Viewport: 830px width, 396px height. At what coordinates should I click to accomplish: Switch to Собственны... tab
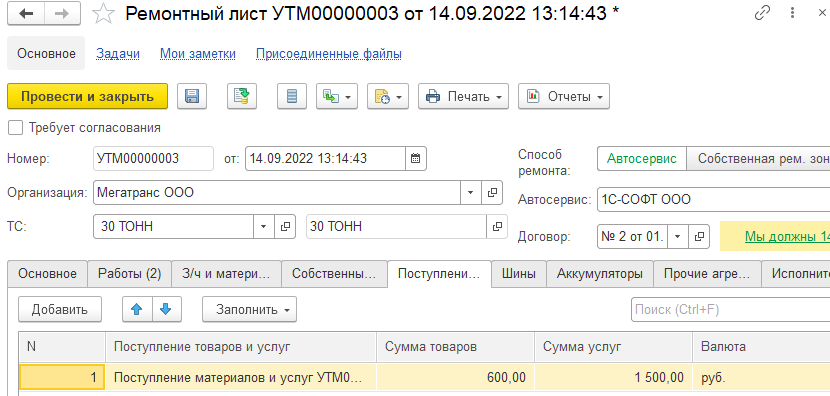334,274
